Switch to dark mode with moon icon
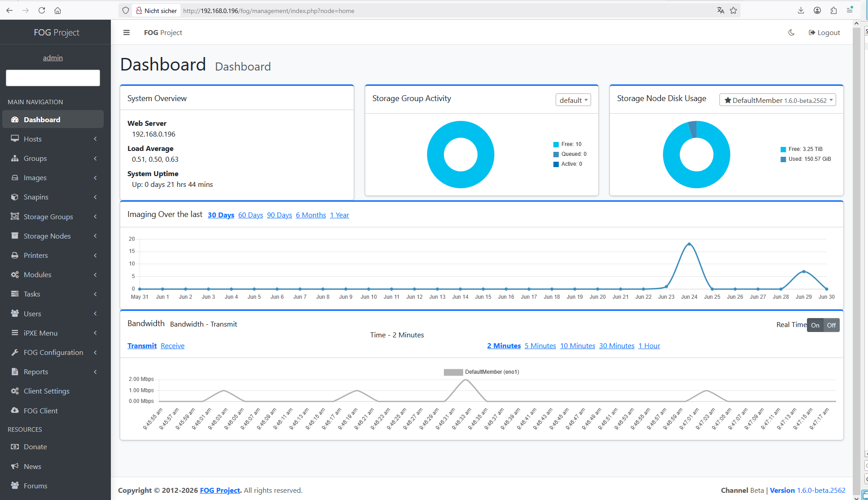The width and height of the screenshot is (868, 500). pyautogui.click(x=791, y=32)
